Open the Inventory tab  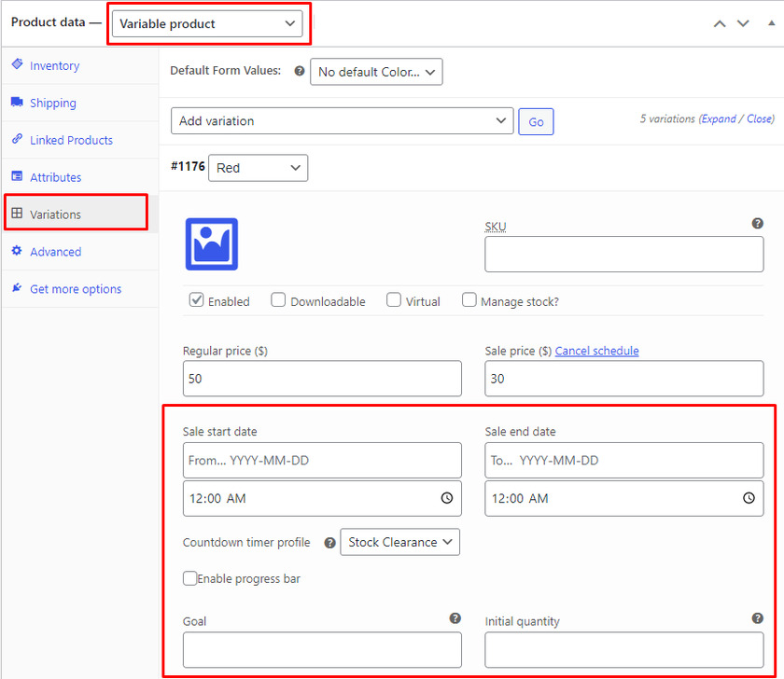coord(80,65)
